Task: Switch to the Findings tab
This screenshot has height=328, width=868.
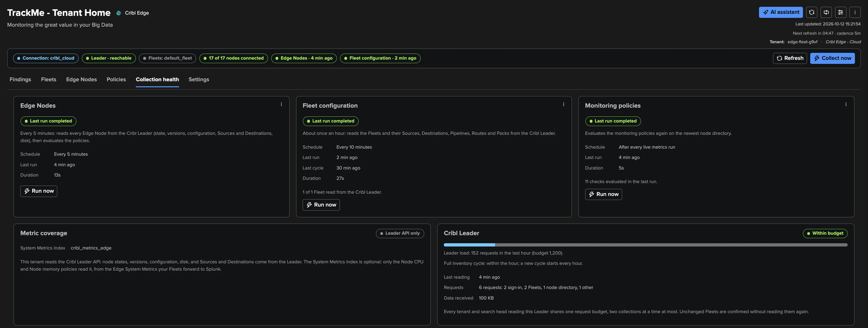Action: coord(20,79)
